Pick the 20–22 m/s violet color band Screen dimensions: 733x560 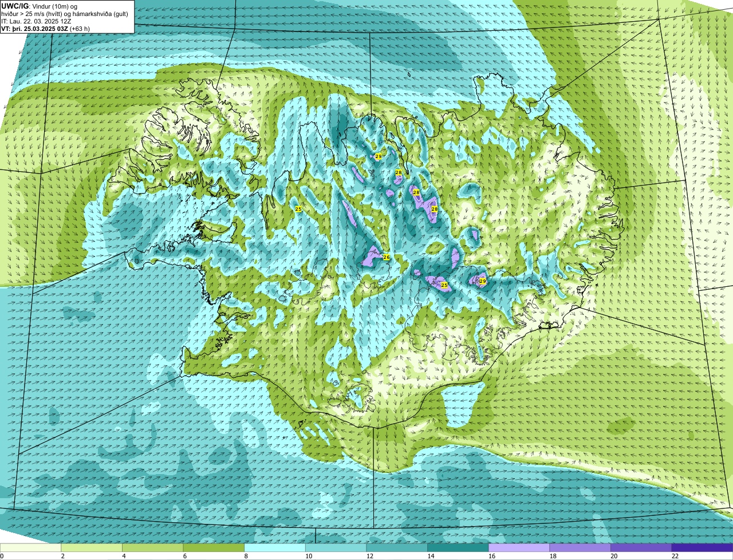pyautogui.click(x=641, y=548)
